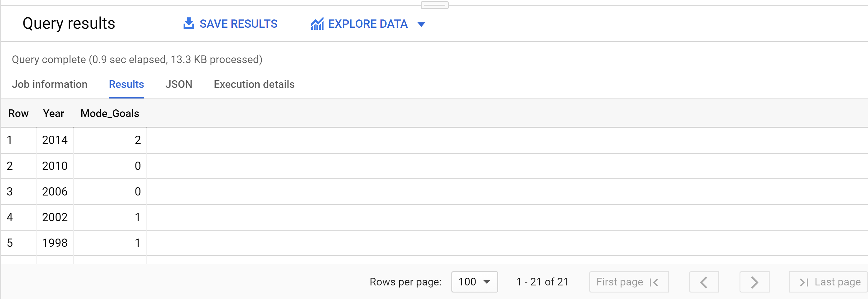Image resolution: width=868 pixels, height=299 pixels.
Task: Select the Mode_Goals column header
Action: (110, 113)
